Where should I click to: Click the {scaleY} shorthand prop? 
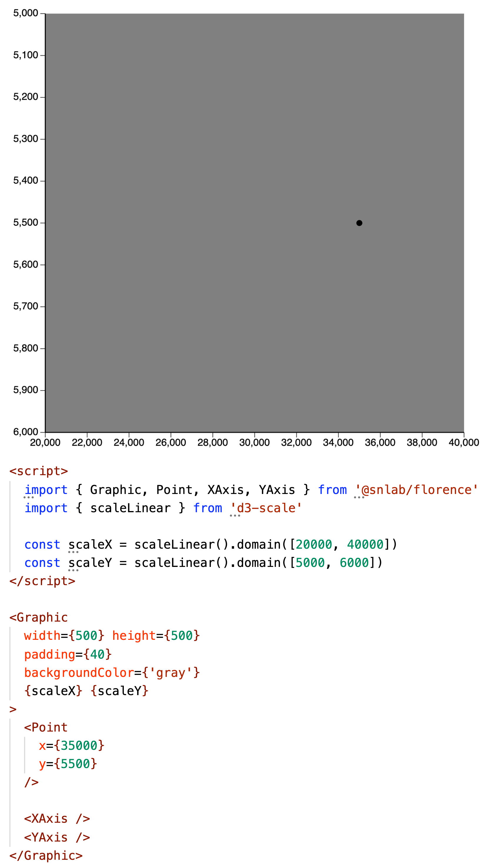tap(120, 691)
